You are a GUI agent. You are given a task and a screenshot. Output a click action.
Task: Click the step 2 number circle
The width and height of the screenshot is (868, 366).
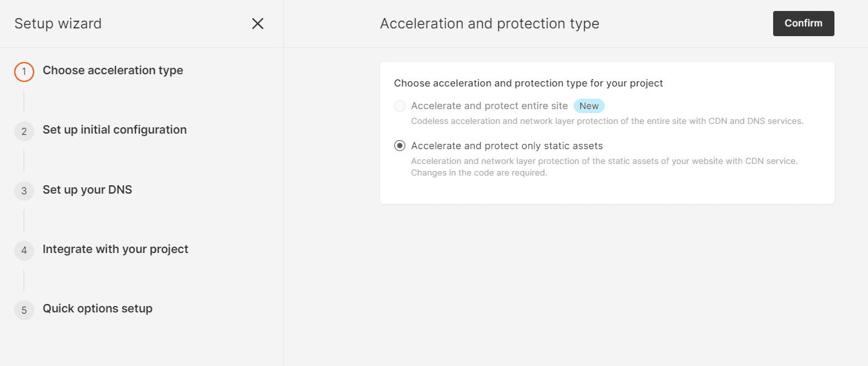(24, 132)
